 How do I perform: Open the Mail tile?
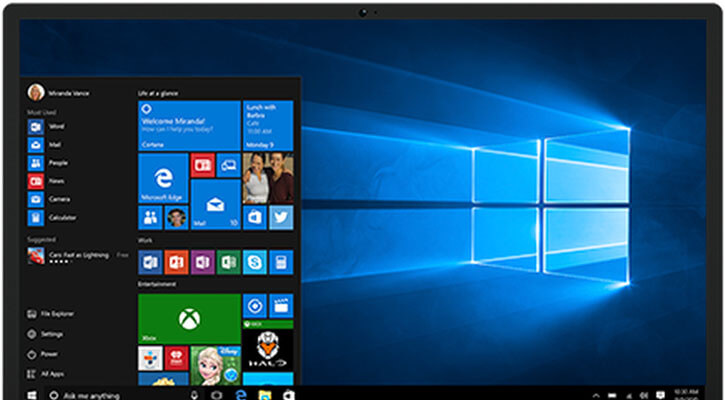click(215, 203)
